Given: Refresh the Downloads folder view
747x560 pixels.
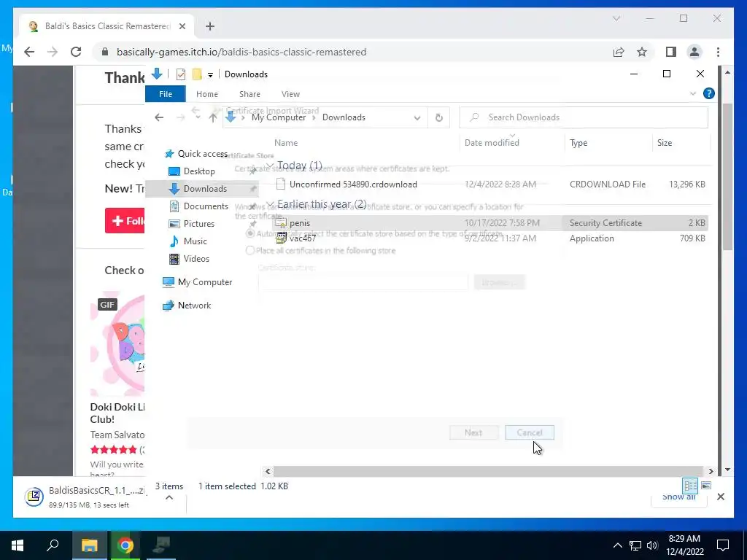Looking at the screenshot, I should (x=438, y=117).
